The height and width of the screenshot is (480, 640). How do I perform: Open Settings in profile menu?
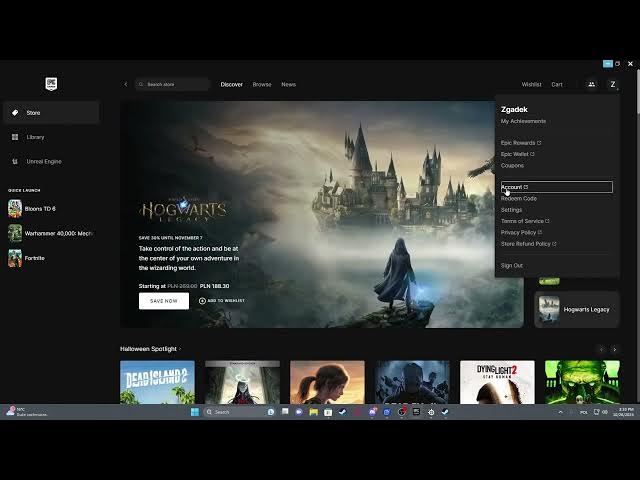click(x=511, y=210)
